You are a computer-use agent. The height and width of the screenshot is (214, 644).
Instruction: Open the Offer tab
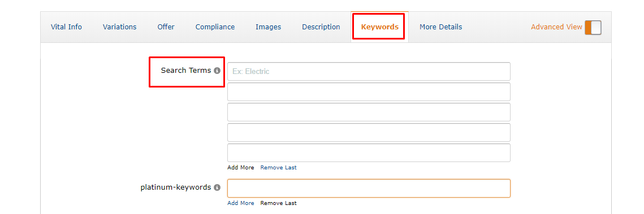pyautogui.click(x=166, y=27)
